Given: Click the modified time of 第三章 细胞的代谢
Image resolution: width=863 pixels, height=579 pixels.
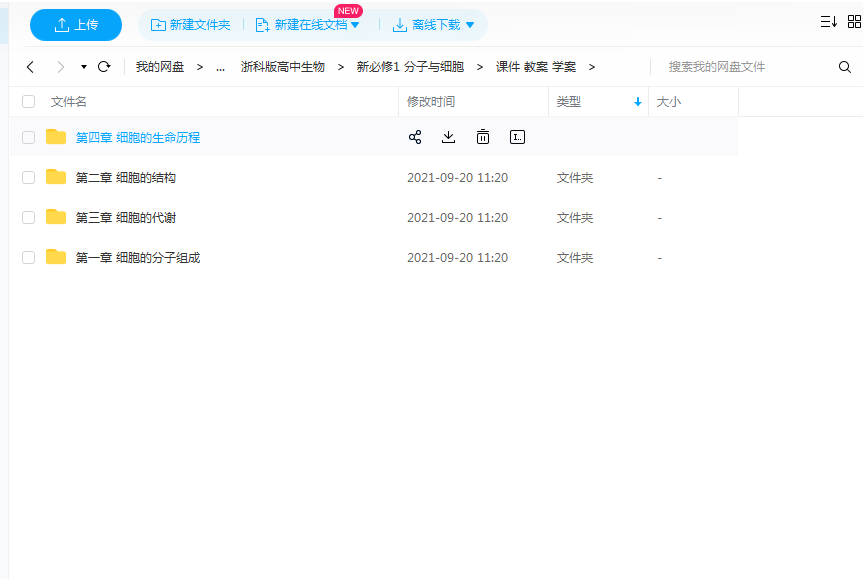Looking at the screenshot, I should coord(457,218).
